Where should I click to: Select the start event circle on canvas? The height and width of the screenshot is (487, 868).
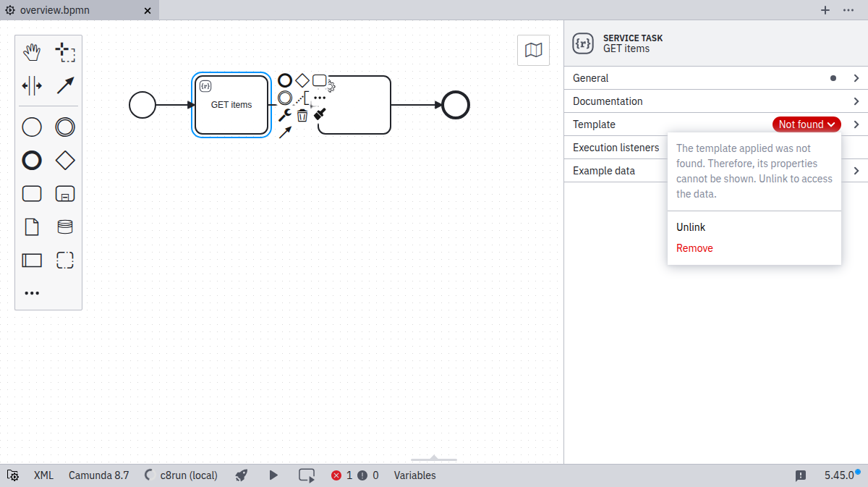coord(142,105)
